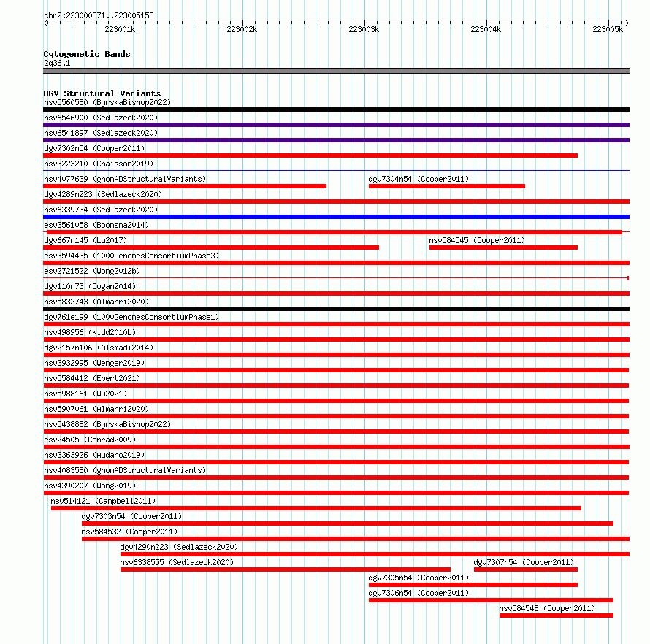Open nsv3932995 (Wenger2019) label

coord(94,363)
